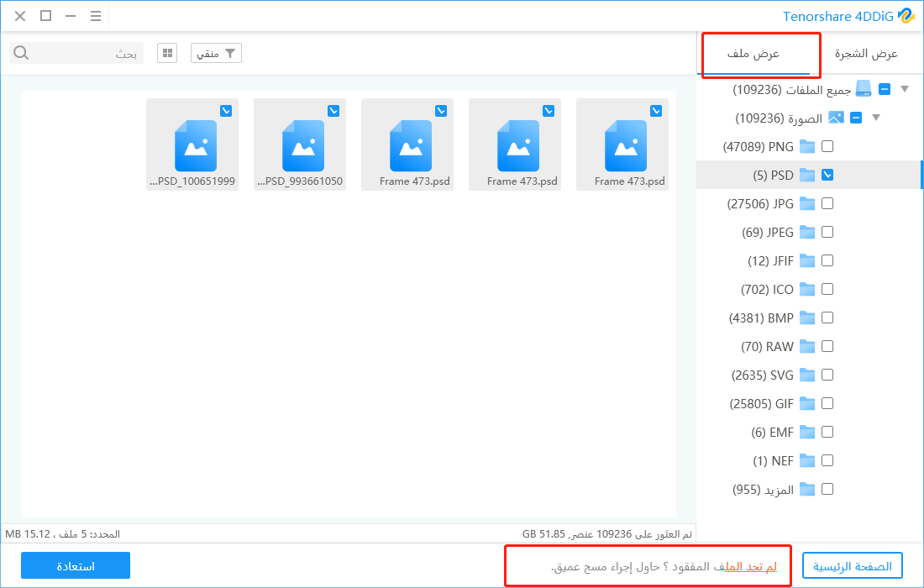Screen dimensions: 924x588
Task: Select the PNG (47089) tree row label
Action: pyautogui.click(x=759, y=147)
